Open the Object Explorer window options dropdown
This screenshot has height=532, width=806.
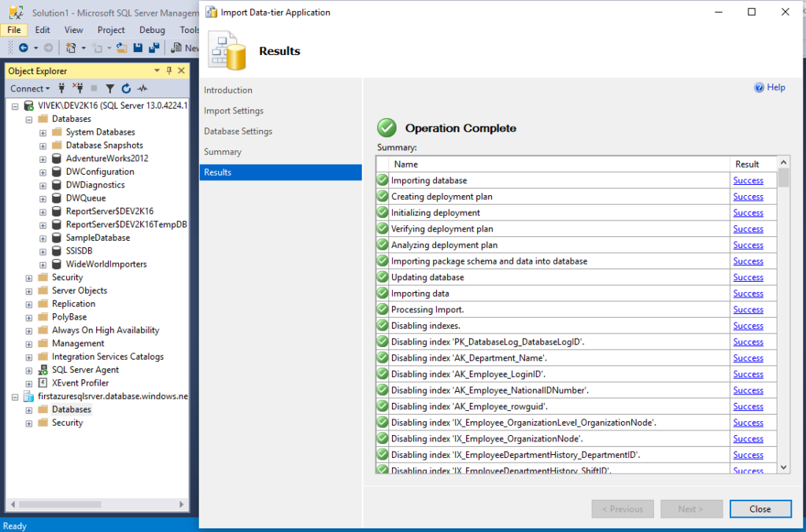point(155,71)
